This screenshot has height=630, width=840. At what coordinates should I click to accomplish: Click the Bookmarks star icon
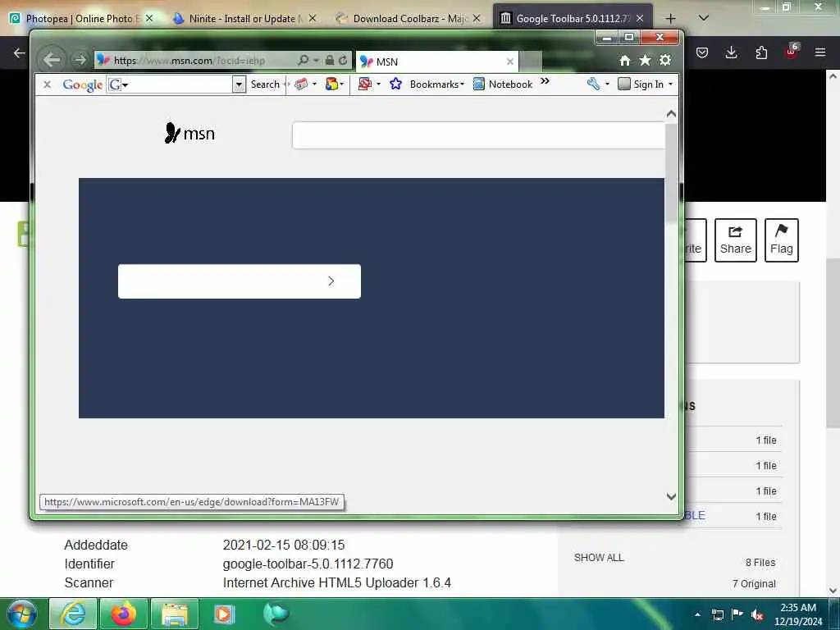396,84
